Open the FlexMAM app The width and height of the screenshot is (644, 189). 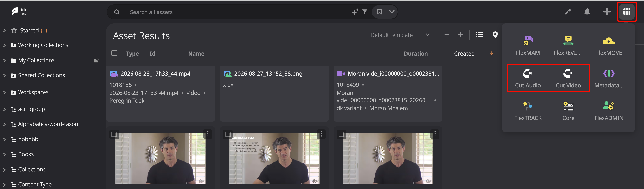pos(528,45)
